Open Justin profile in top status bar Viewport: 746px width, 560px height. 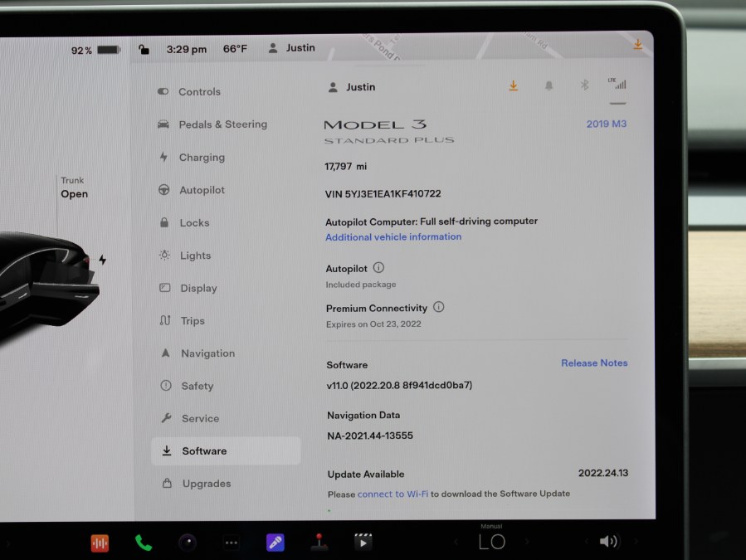click(x=291, y=48)
